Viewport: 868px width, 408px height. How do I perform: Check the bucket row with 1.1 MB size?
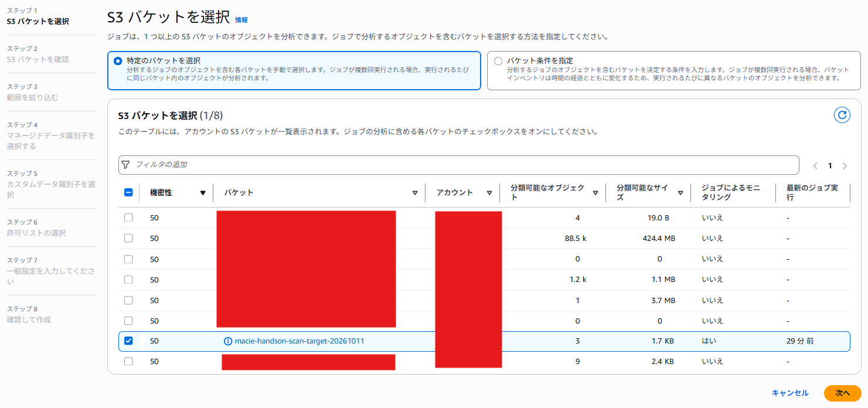point(129,280)
